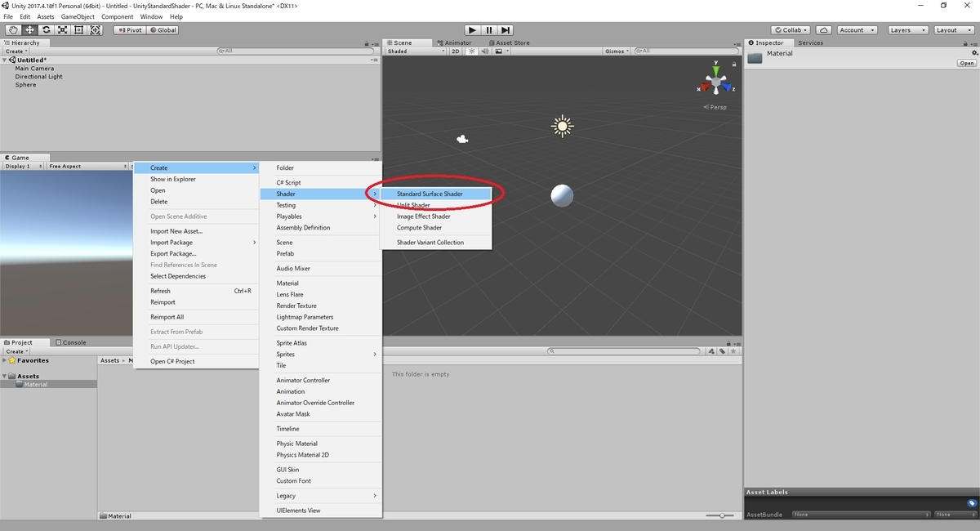The width and height of the screenshot is (980, 531).
Task: Choose Unlit Shader from submenu
Action: click(436, 205)
